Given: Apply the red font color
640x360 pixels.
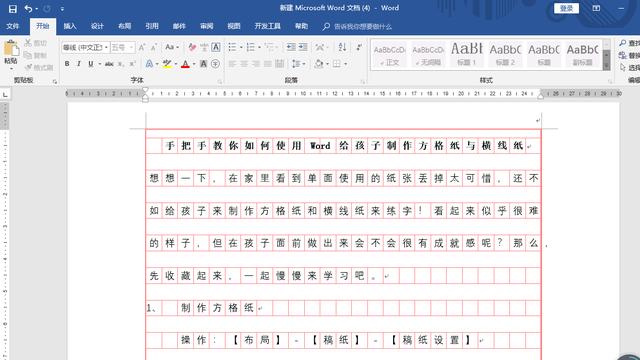Looking at the screenshot, I should 185,64.
